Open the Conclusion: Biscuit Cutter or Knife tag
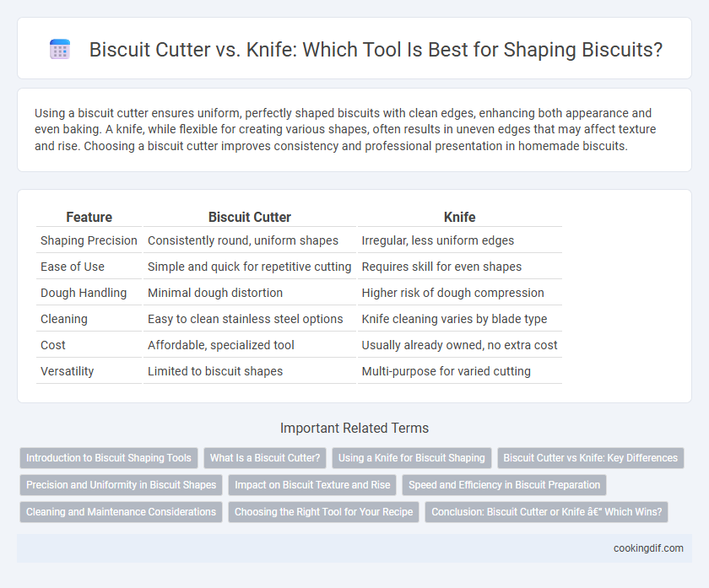The width and height of the screenshot is (709, 588). (546, 512)
